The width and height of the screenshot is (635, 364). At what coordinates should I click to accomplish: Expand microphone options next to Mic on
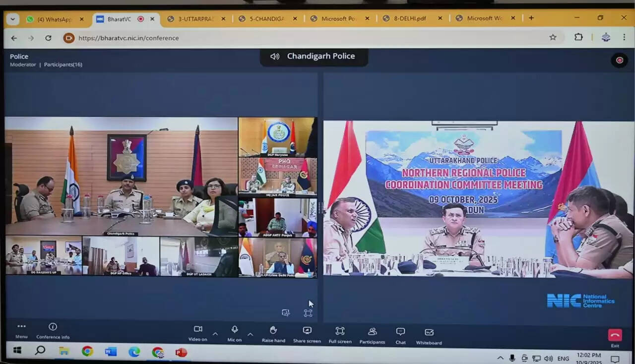click(251, 334)
